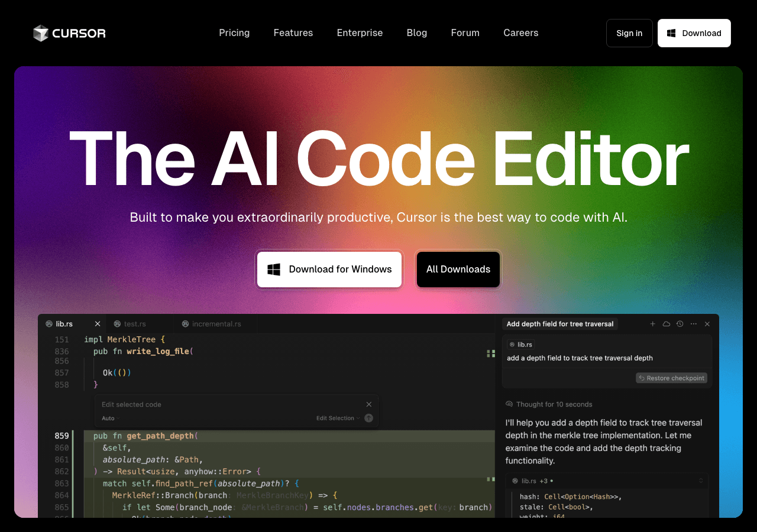
Task: Open chat history via the clock icon
Action: [x=680, y=324]
